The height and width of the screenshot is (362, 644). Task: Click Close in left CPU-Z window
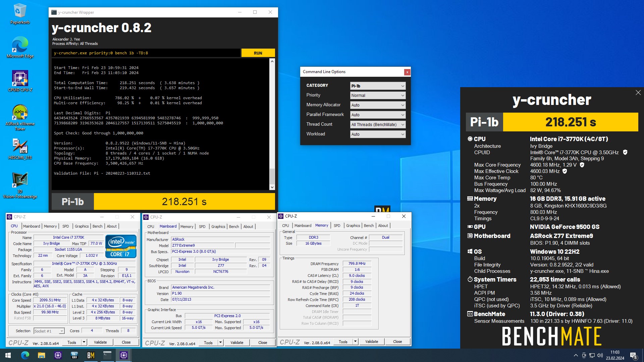[x=126, y=342]
